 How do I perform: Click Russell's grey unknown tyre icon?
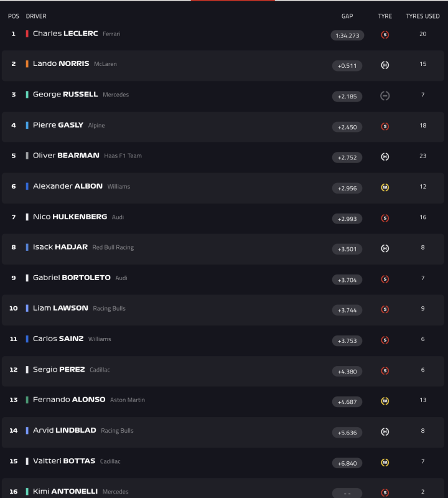pos(385,95)
